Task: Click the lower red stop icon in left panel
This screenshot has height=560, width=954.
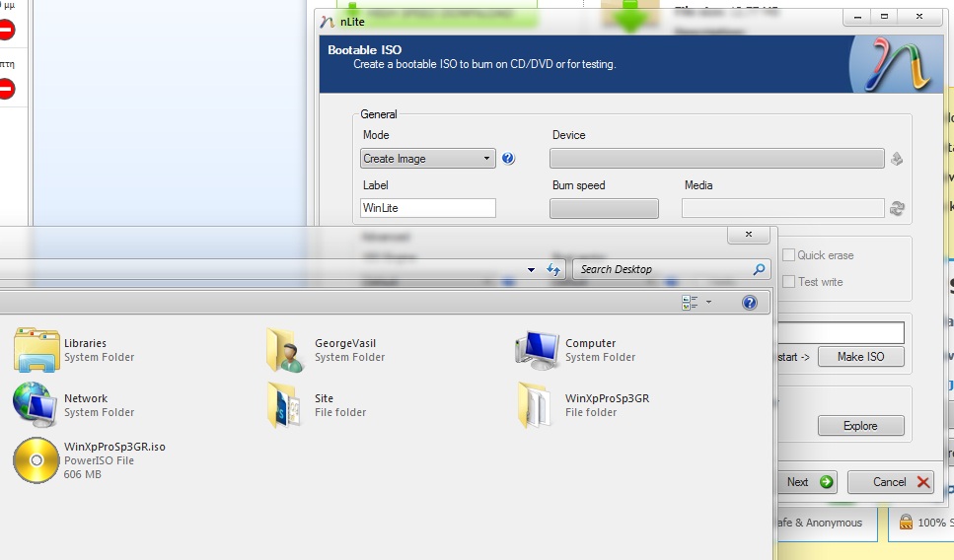Action: [x=6, y=89]
